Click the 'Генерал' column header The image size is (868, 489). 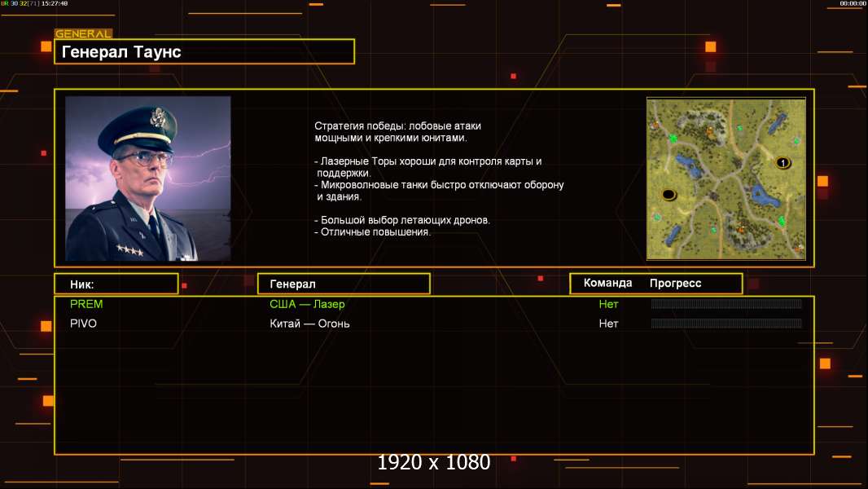(x=344, y=284)
